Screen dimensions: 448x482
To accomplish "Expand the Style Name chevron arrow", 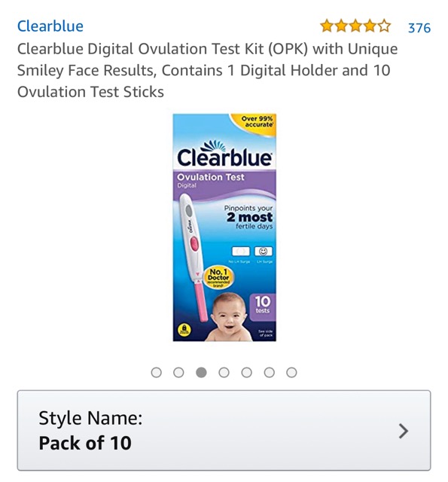I will tap(403, 431).
